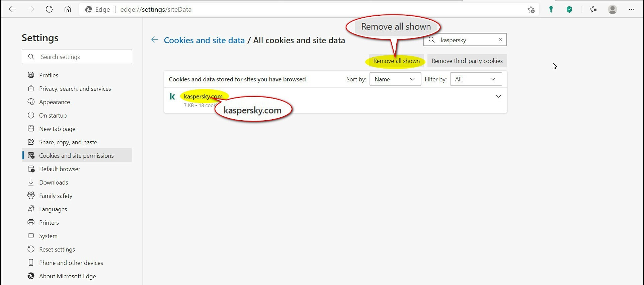Click the back arrow beside Cookies and site data
Screen dimensions: 644x285
(155, 40)
